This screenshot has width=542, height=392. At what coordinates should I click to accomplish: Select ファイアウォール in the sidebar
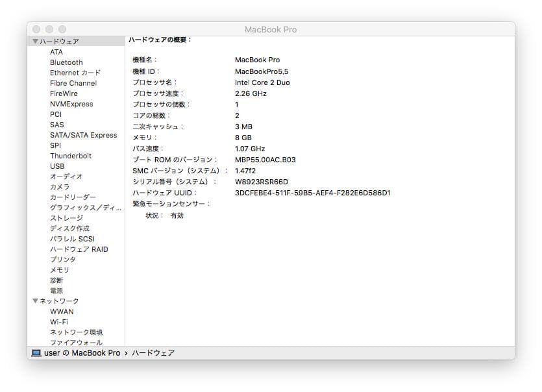[77, 342]
